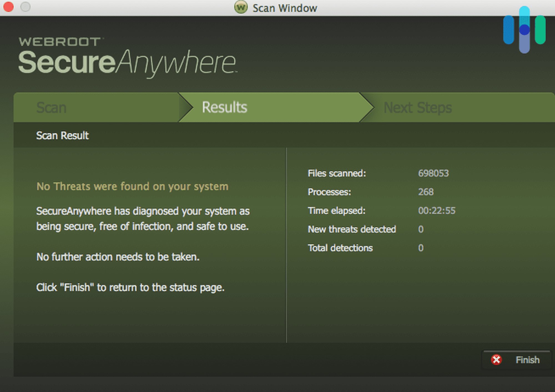Viewport: 555px width, 392px height.
Task: Switch to the Scan tab
Action: pos(51,107)
